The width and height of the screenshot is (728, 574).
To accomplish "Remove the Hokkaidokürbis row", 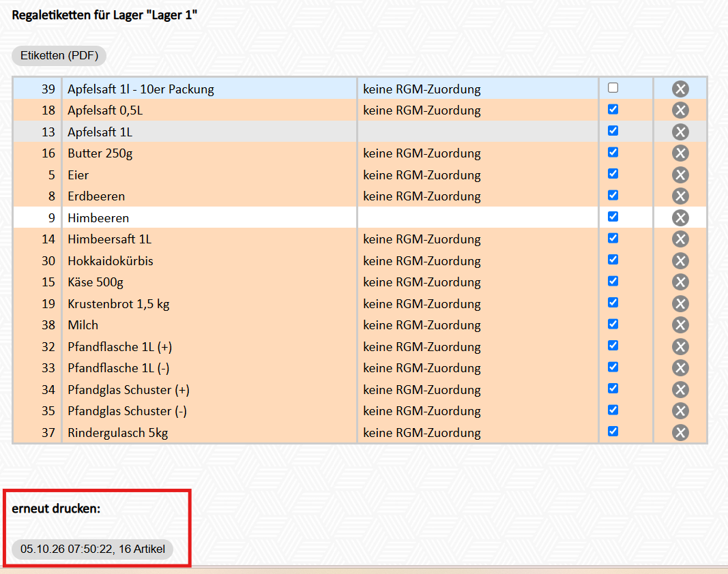I will pos(680,261).
